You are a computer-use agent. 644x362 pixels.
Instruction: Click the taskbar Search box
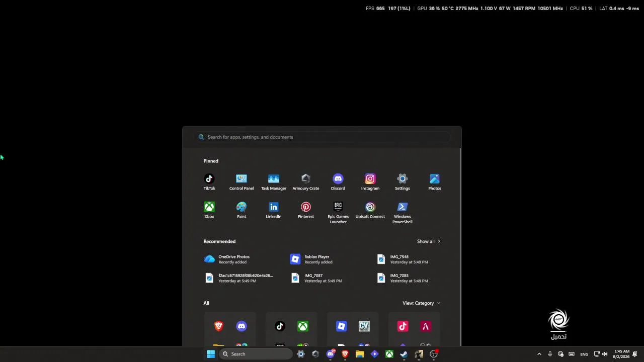coord(256,354)
